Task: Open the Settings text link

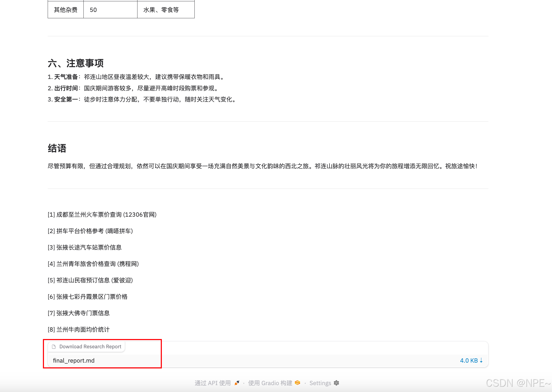Action: (320, 383)
